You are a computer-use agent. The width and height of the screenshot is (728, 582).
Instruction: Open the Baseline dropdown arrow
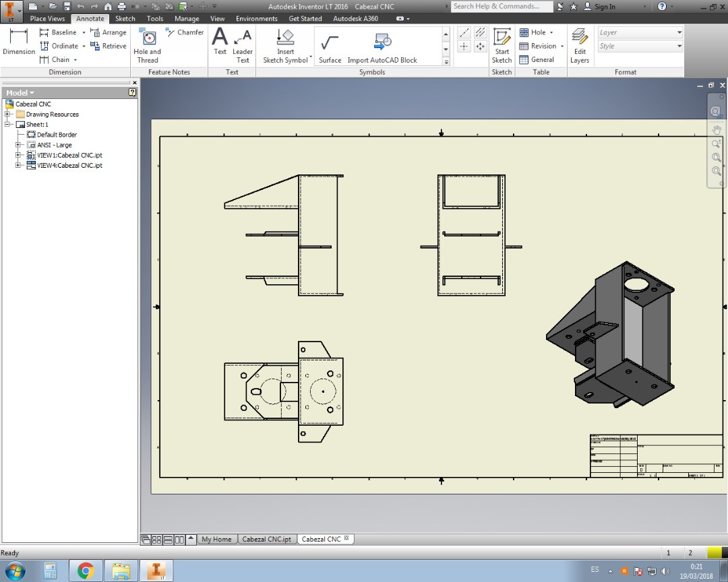(x=84, y=32)
